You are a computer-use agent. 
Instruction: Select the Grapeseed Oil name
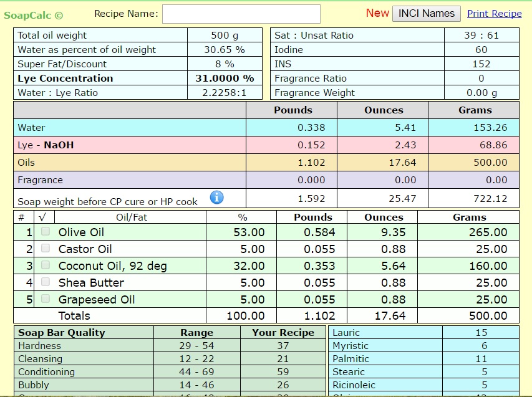[x=97, y=300]
